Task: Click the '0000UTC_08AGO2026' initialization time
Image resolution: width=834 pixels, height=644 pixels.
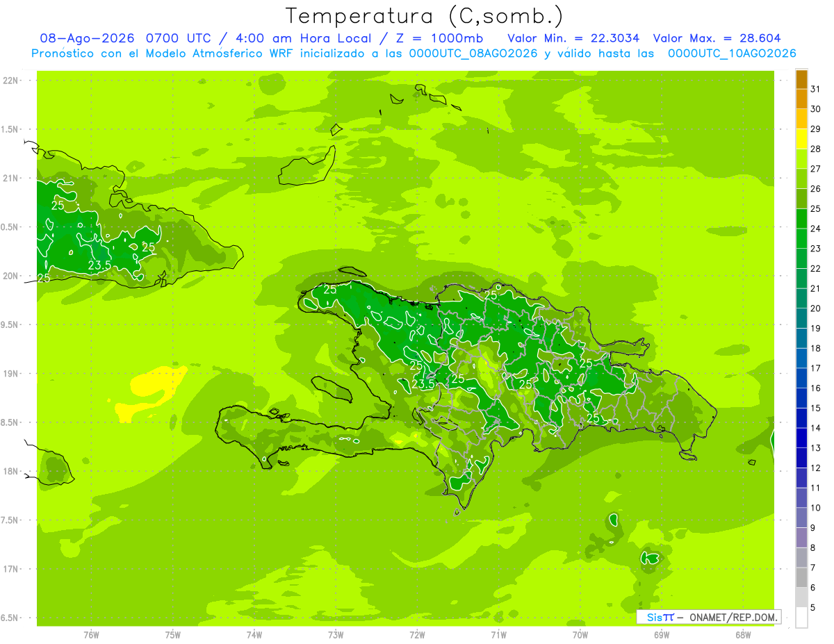Action: pyautogui.click(x=473, y=53)
